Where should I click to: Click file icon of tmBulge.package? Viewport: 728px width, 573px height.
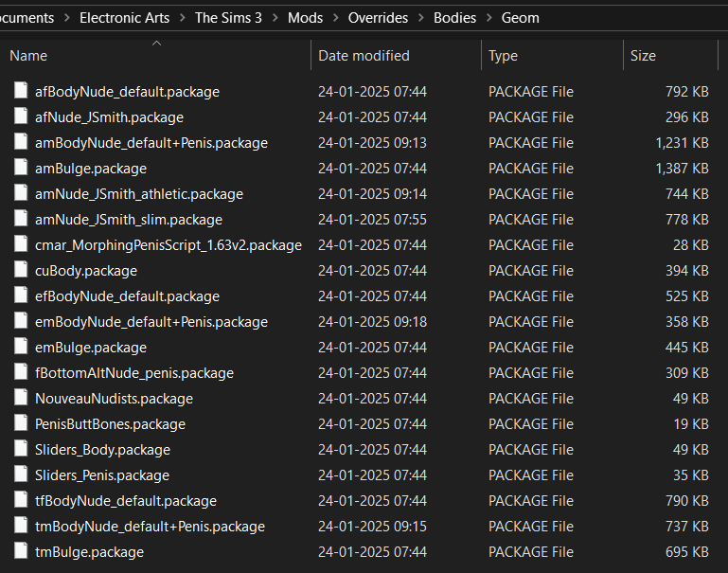tap(21, 550)
